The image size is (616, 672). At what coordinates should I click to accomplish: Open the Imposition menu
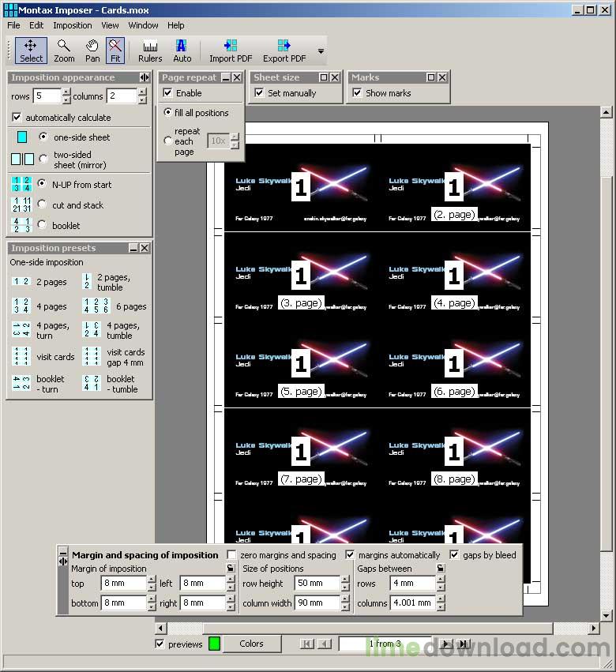[x=73, y=25]
